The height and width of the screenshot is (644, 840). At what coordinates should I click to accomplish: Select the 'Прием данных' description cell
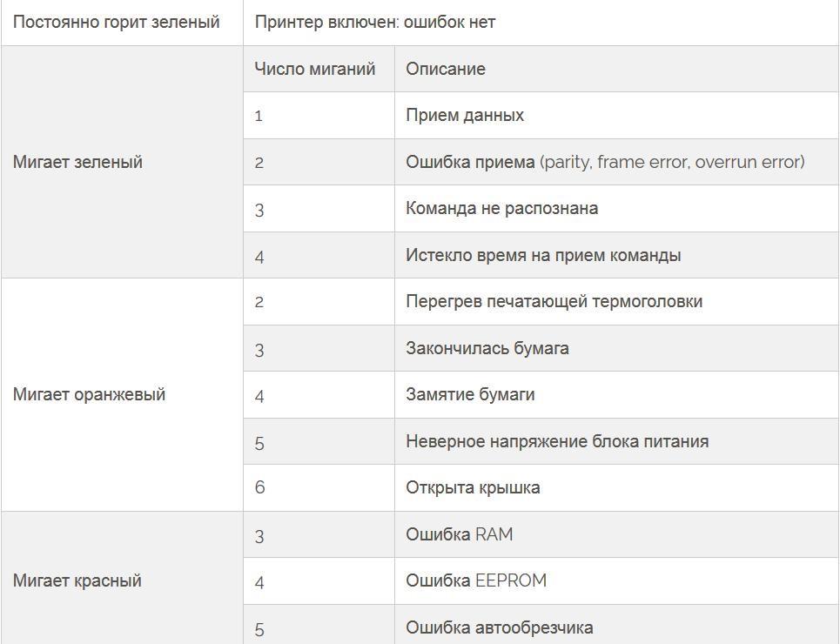[x=616, y=115]
